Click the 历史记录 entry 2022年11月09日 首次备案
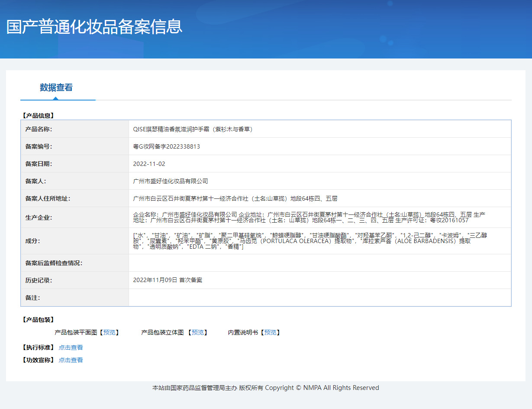Screen dimensions: 532x409 coord(168,280)
